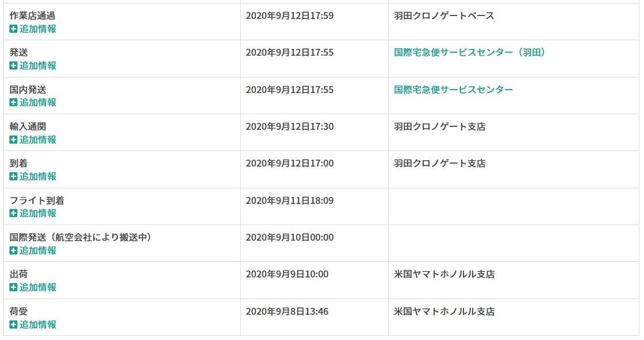The width and height of the screenshot is (644, 340).
Task: Click plus icon under 作業店通過
Action: 13,29
